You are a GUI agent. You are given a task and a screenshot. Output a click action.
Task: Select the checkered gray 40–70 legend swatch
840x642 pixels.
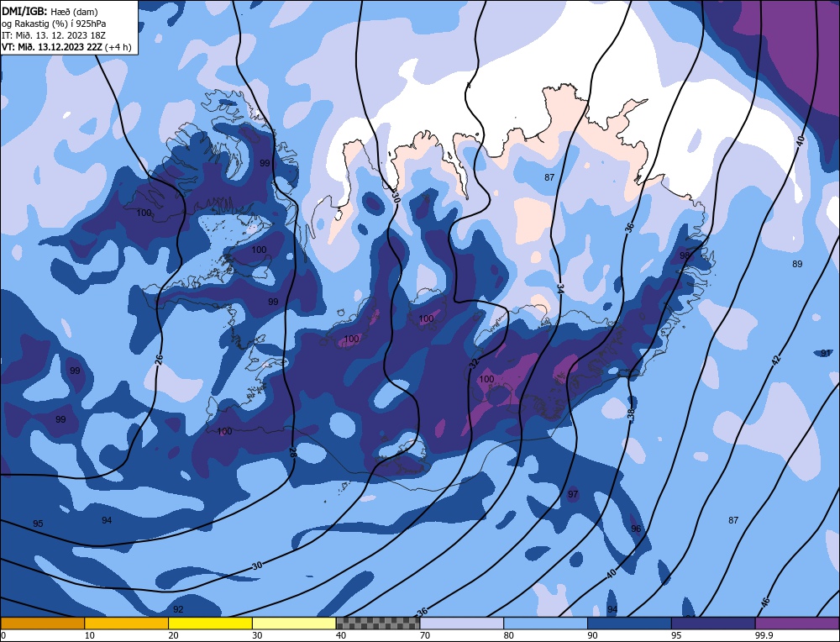click(x=378, y=624)
